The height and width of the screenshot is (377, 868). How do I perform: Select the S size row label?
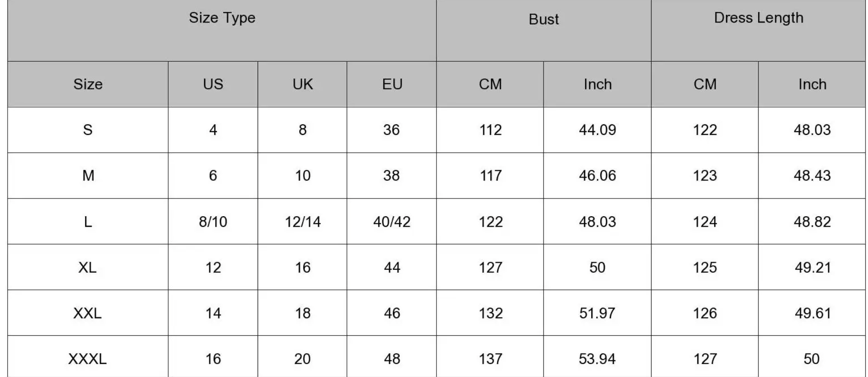pos(88,130)
